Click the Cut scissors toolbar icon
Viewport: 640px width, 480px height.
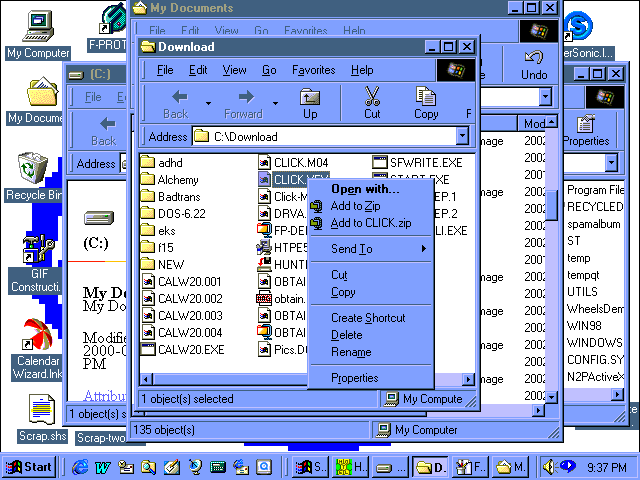click(372, 103)
